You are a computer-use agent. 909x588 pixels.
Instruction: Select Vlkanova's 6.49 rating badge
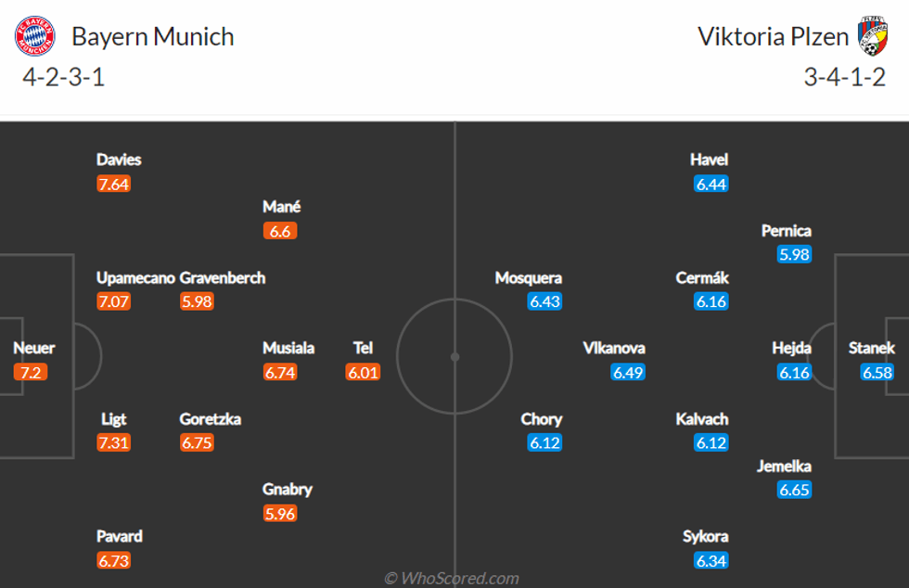click(628, 372)
